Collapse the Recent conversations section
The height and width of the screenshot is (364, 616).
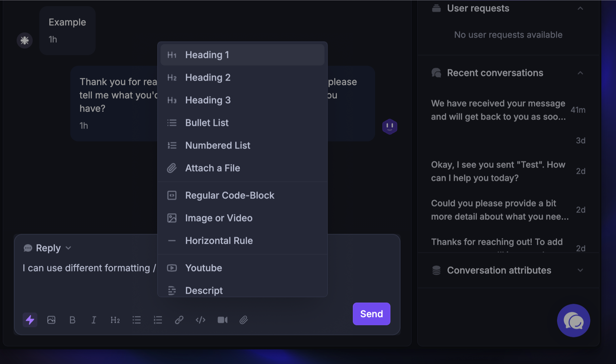tap(580, 73)
